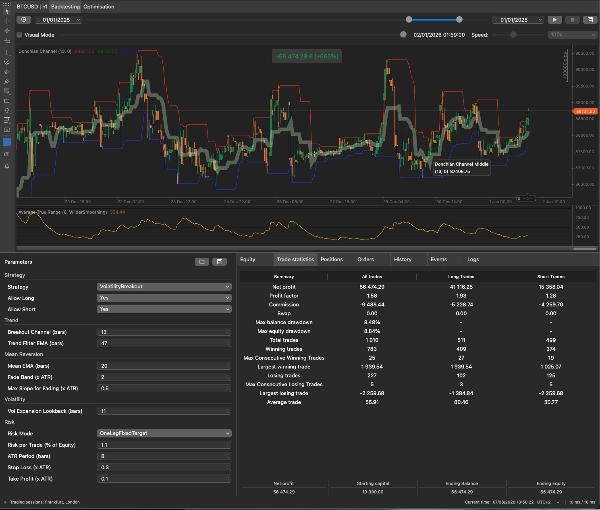Click the Total trades row label

coord(284,340)
